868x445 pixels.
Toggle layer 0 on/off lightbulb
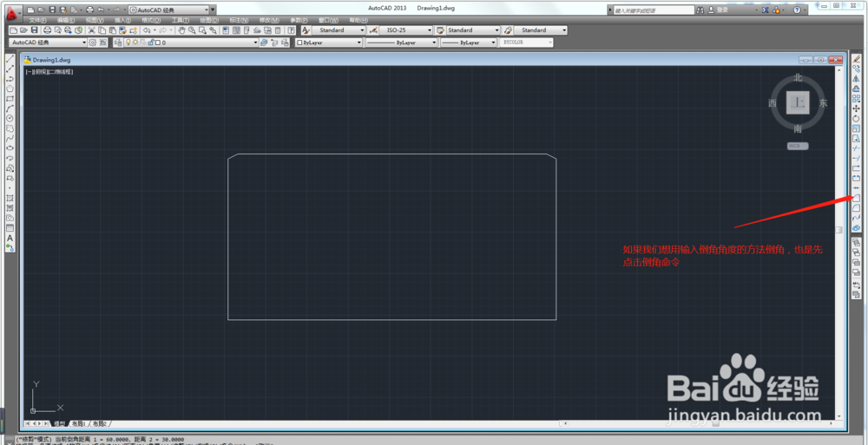click(x=128, y=43)
